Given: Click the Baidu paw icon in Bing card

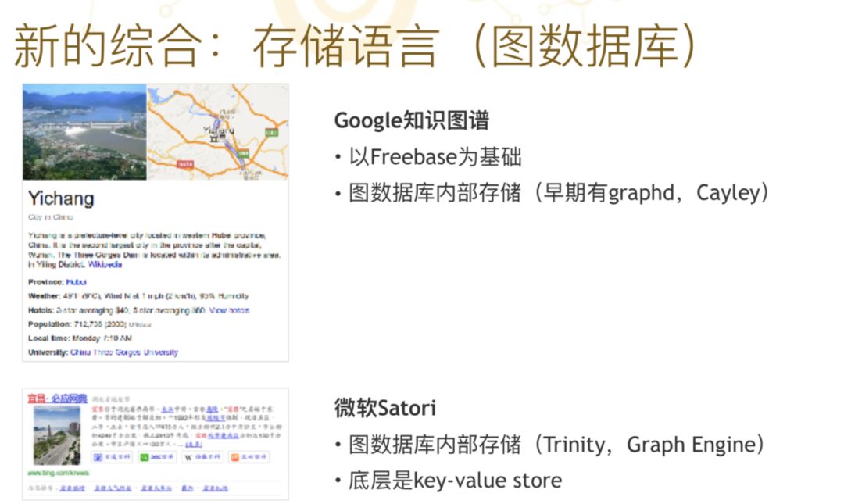Looking at the screenshot, I should pos(98,457).
